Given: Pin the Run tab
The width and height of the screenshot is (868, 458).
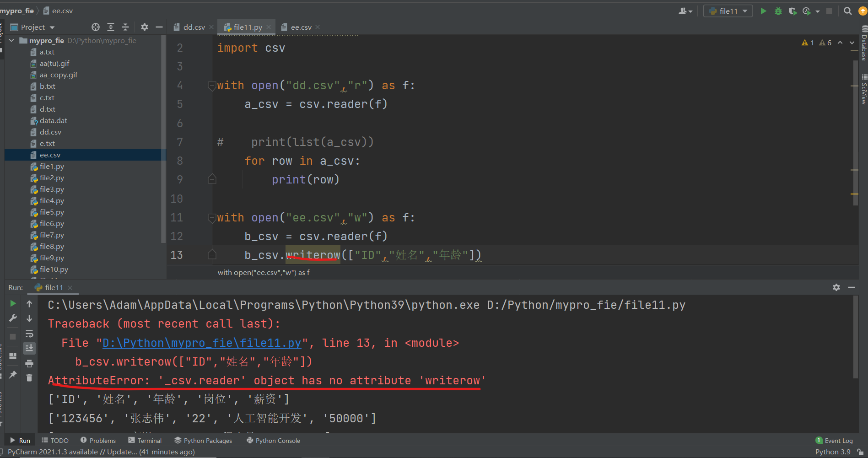Looking at the screenshot, I should [13, 375].
